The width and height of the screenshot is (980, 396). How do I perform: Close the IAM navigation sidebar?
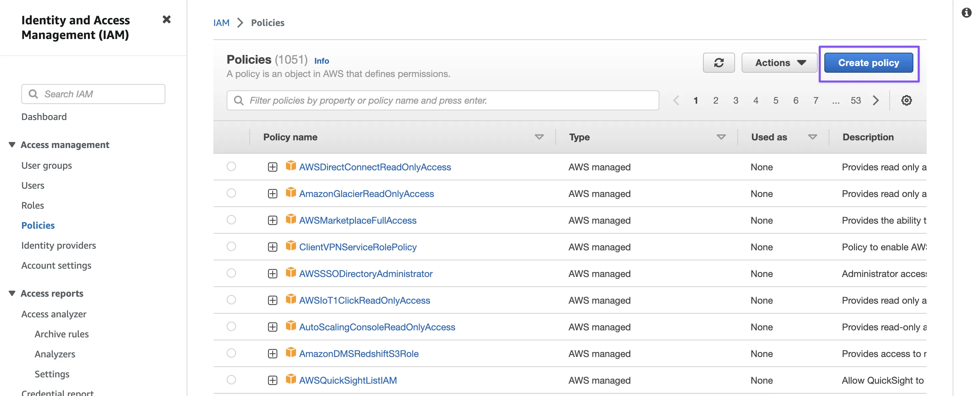coord(166,19)
